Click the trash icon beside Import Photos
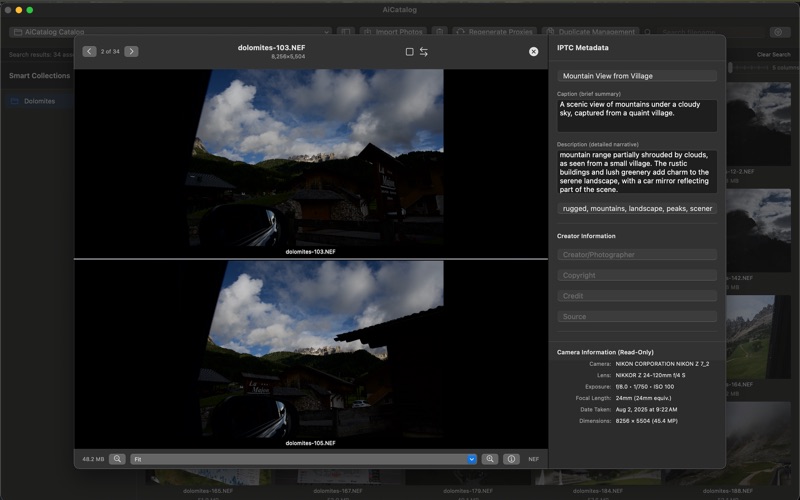800x500 pixels. click(440, 32)
